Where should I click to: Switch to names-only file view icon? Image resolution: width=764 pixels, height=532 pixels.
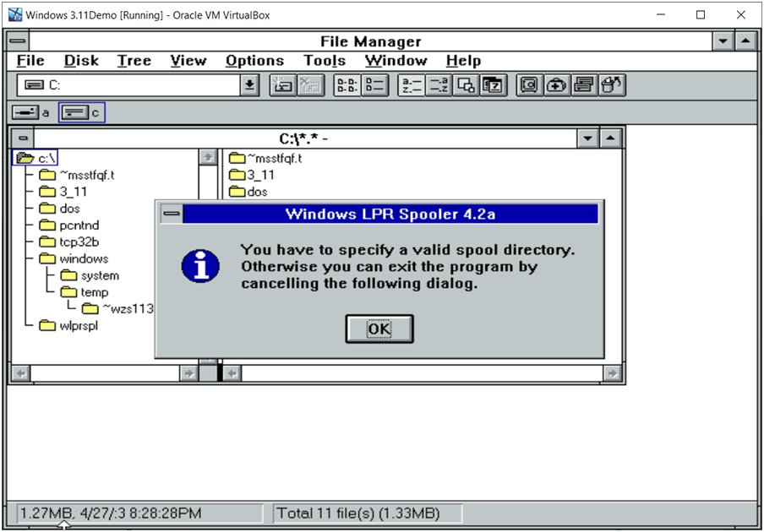pos(347,85)
